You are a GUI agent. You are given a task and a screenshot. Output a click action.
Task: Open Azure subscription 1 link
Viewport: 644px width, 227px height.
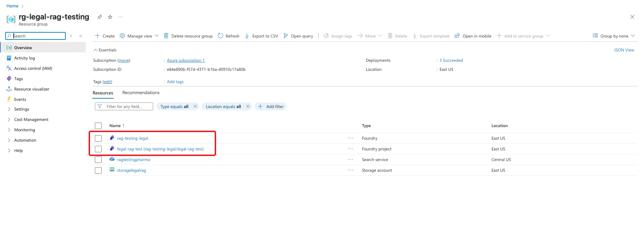coord(186,60)
